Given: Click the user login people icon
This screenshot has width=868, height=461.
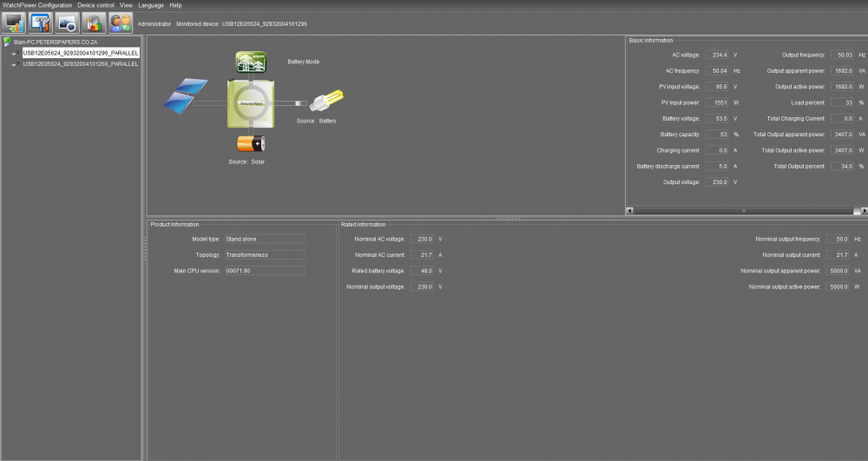Looking at the screenshot, I should coord(120,23).
